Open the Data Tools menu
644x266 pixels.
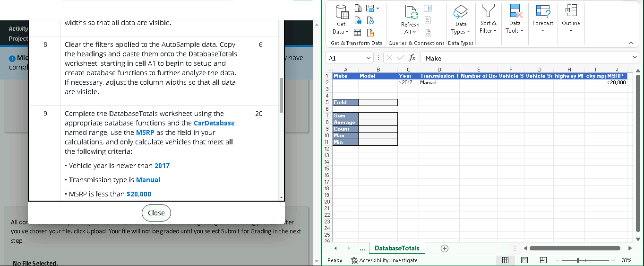[515, 19]
